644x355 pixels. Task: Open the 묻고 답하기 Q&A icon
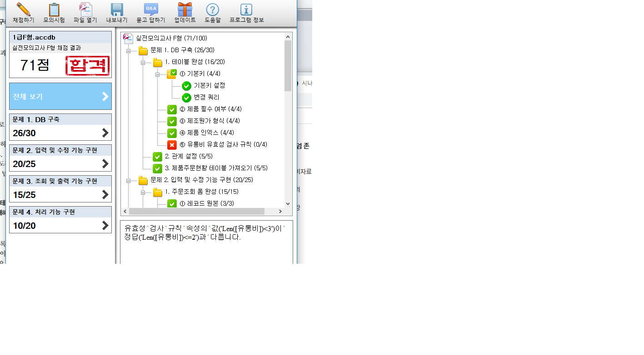click(151, 10)
